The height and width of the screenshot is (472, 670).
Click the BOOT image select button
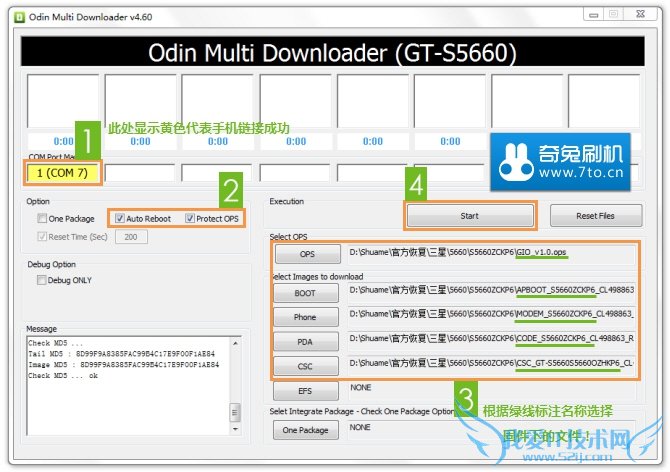tap(306, 293)
